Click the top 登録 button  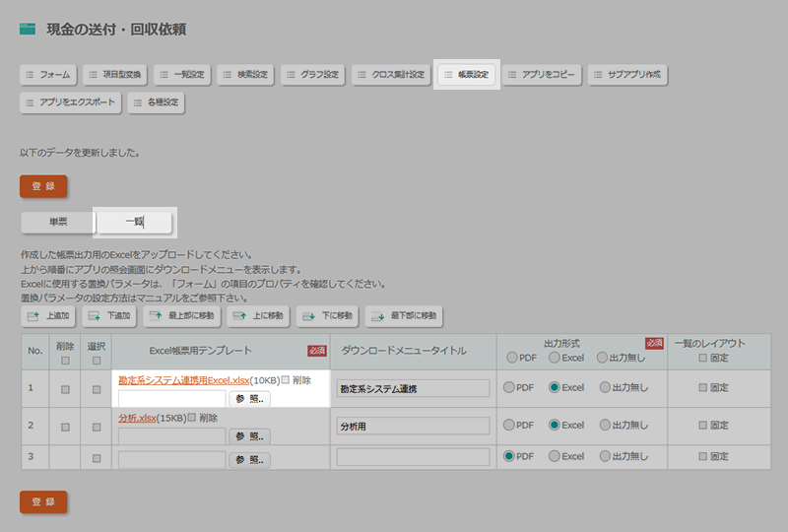coord(43,186)
